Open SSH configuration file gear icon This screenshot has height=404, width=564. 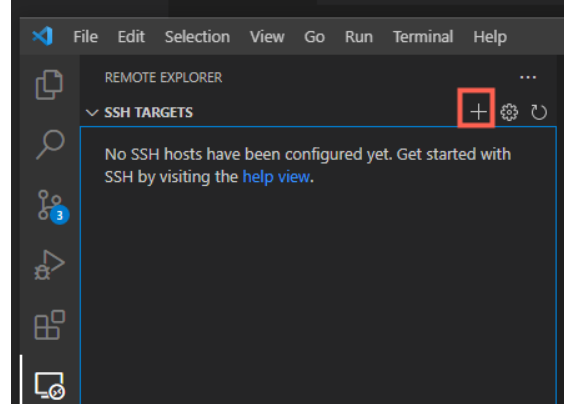tap(509, 112)
